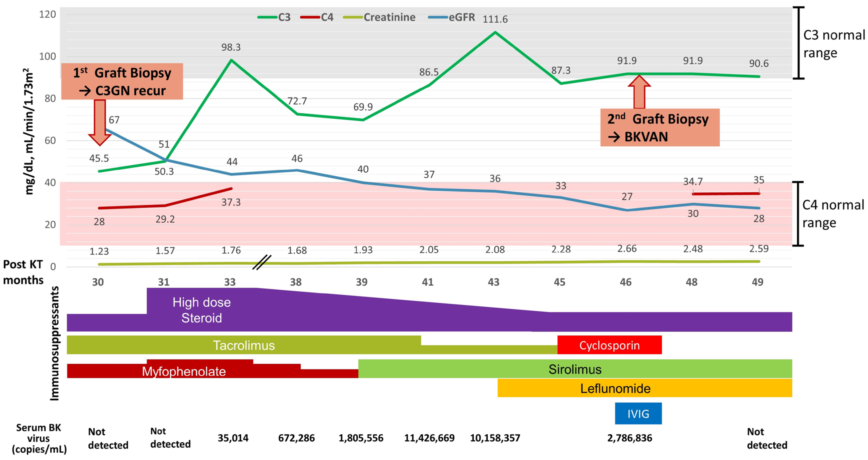868x460 pixels.
Task: Click the Myfophenolate bar
Action: click(184, 371)
